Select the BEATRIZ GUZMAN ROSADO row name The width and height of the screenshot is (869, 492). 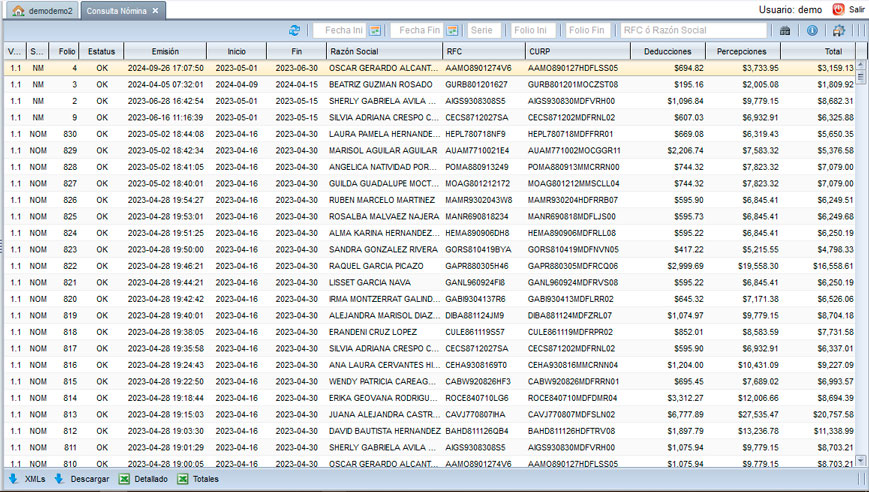[x=381, y=85]
